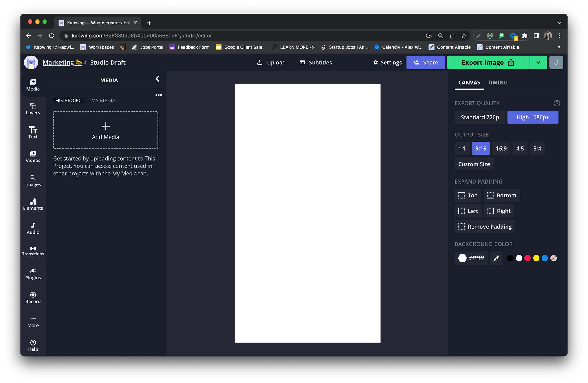The height and width of the screenshot is (383, 588).
Task: Collapse the Media panel with chevron
Action: pyautogui.click(x=158, y=79)
